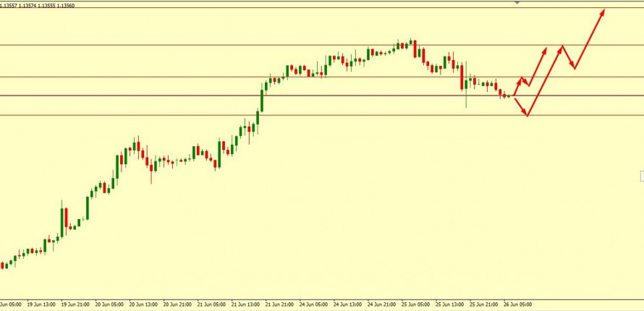
Task: Click the first short upward arrow after last candle
Action: [x=517, y=86]
